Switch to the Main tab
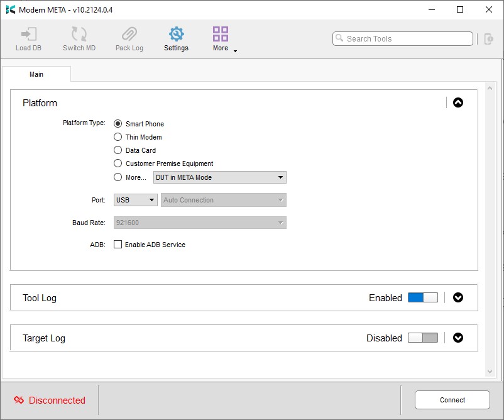Image resolution: width=504 pixels, height=420 pixels. tap(36, 74)
